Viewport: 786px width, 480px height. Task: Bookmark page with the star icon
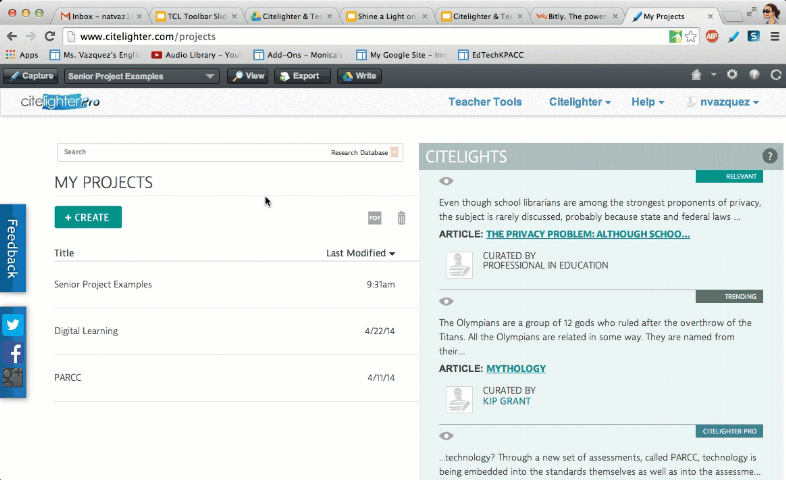691,36
